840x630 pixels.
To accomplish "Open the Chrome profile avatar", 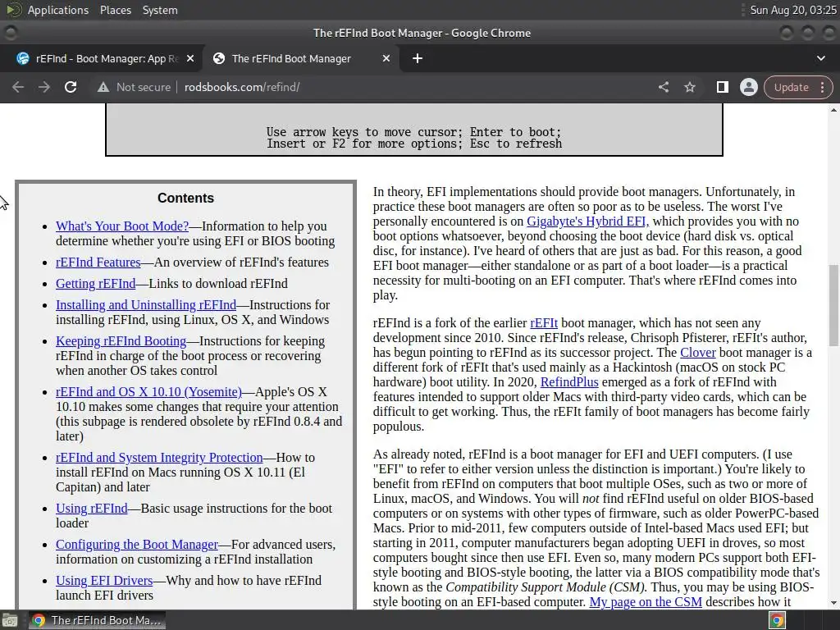I will [x=748, y=87].
